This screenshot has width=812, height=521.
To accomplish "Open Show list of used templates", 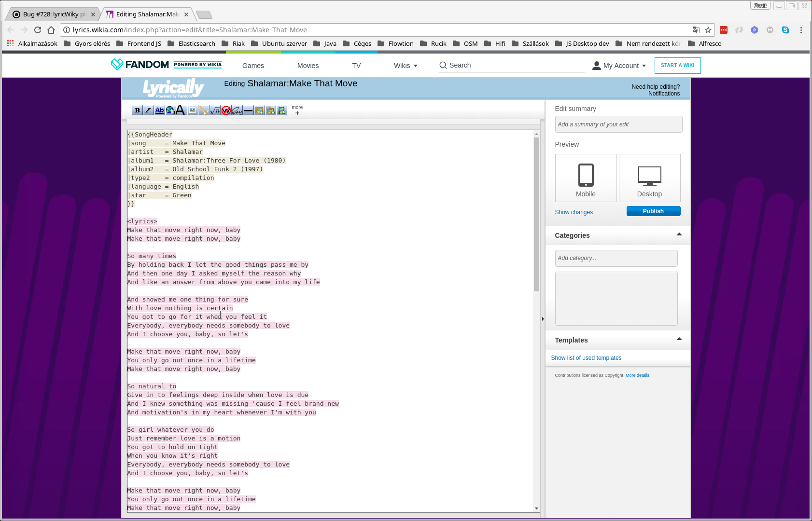I will click(586, 358).
